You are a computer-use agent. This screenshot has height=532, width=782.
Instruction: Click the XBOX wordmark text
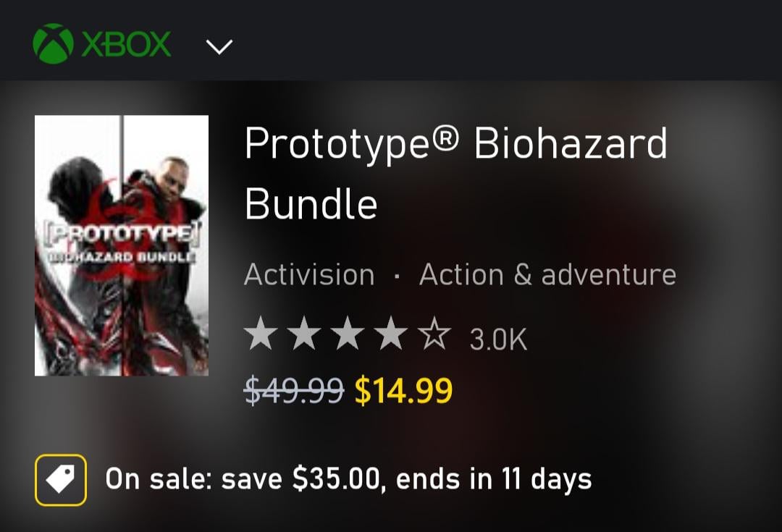coord(127,44)
